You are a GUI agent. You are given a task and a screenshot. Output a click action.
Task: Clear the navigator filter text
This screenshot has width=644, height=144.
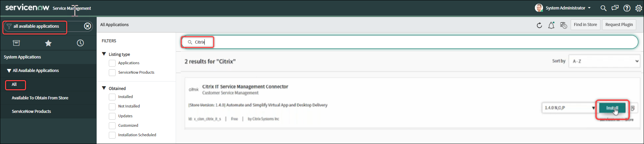88,26
